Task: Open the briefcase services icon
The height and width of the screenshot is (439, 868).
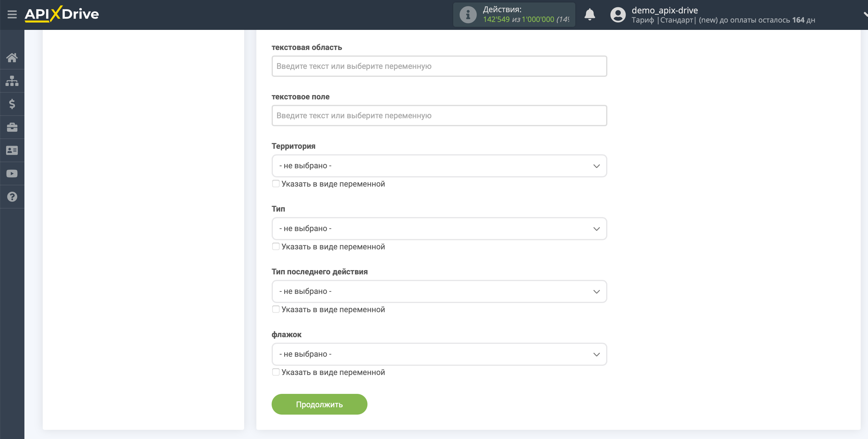Action: (x=12, y=127)
